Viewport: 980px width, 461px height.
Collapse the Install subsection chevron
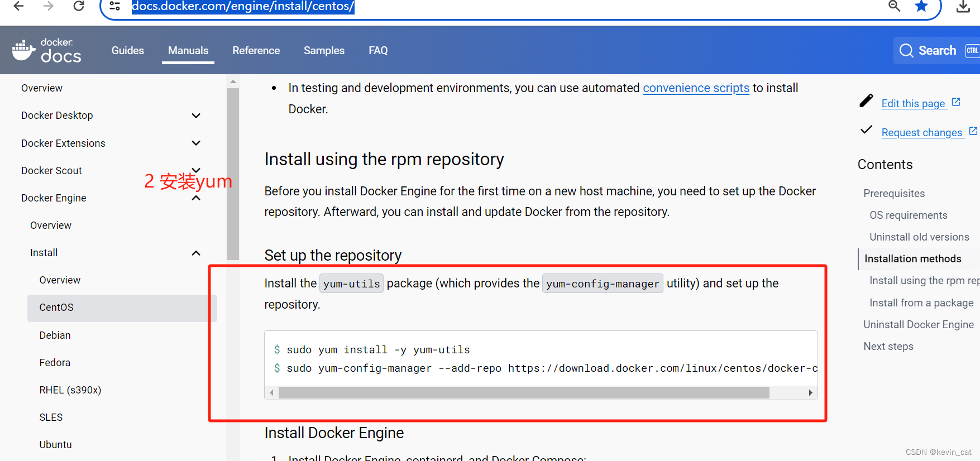[x=196, y=253]
